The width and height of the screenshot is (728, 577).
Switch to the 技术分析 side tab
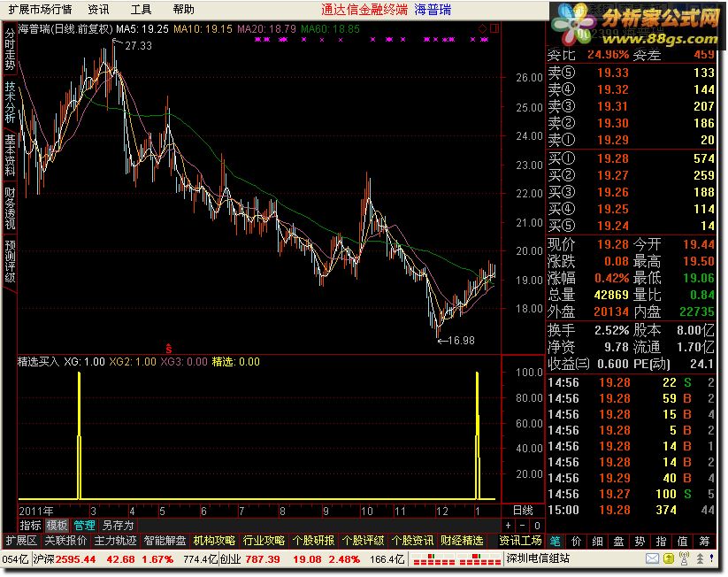point(10,102)
